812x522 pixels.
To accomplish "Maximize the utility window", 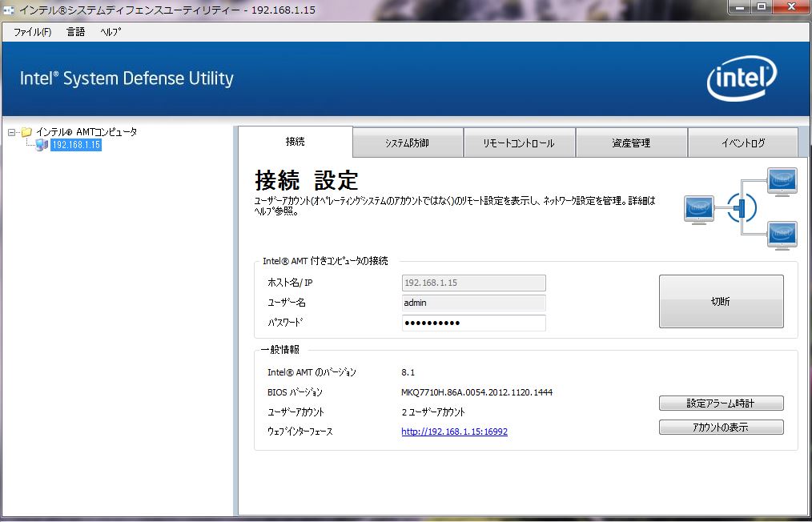I will pyautogui.click(x=761, y=7).
